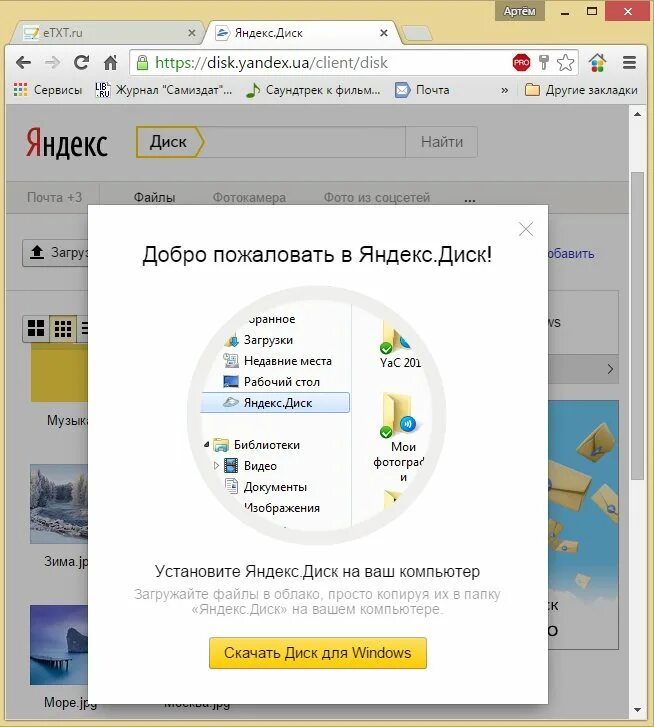The width and height of the screenshot is (654, 727).
Task: Click Скачать Диск для Windows button
Action: tap(317, 653)
